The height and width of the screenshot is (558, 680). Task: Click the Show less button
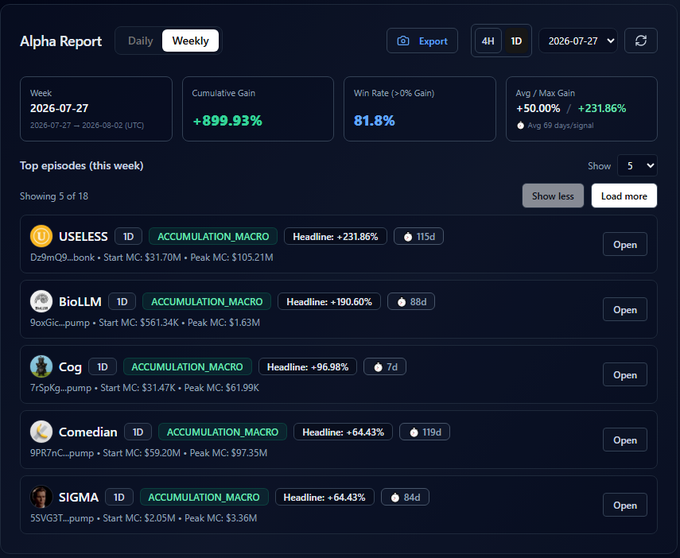(553, 196)
